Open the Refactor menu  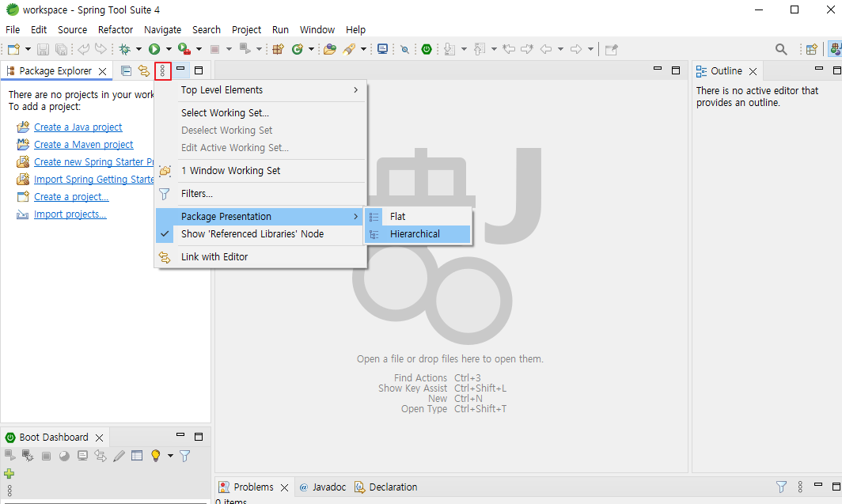tap(116, 29)
